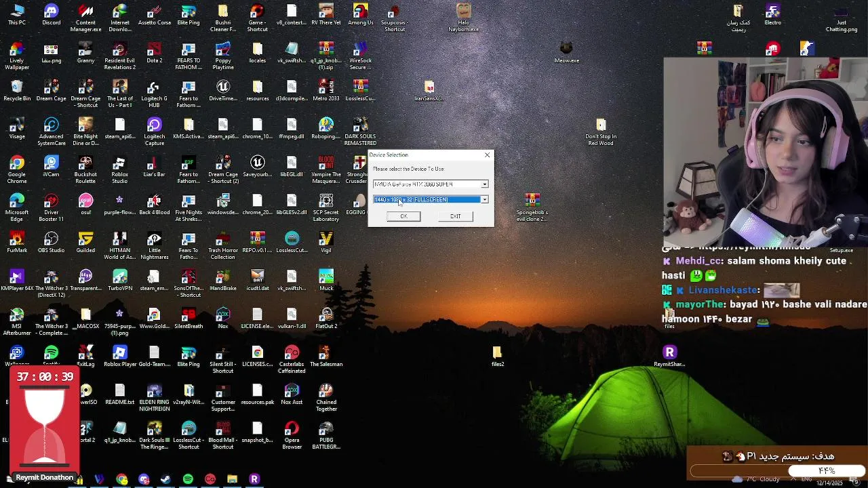Select the Muck game icon

pos(326,281)
